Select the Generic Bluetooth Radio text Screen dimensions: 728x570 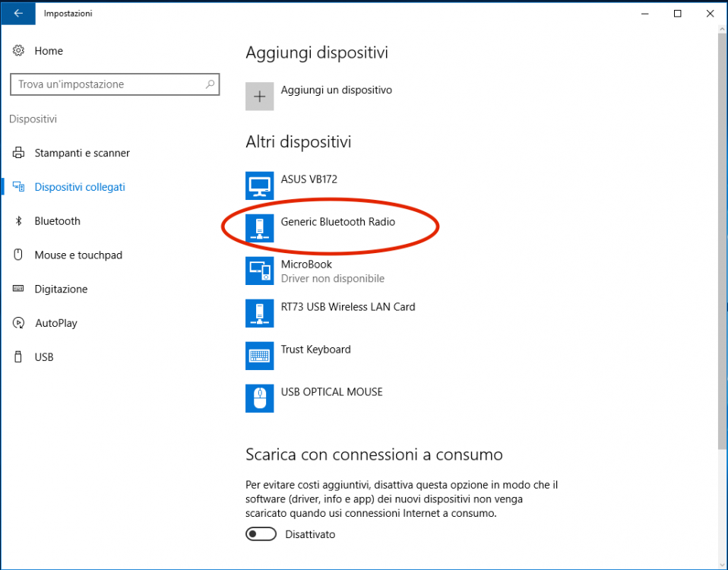338,222
